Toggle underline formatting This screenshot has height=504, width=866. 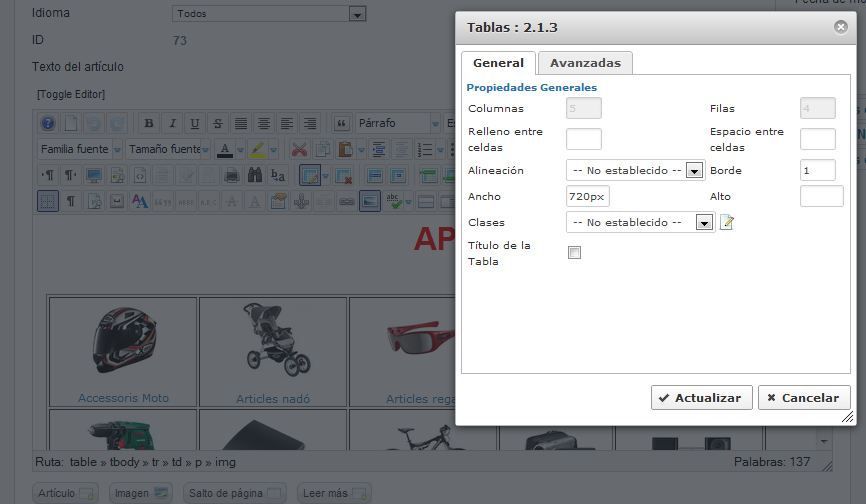point(194,123)
